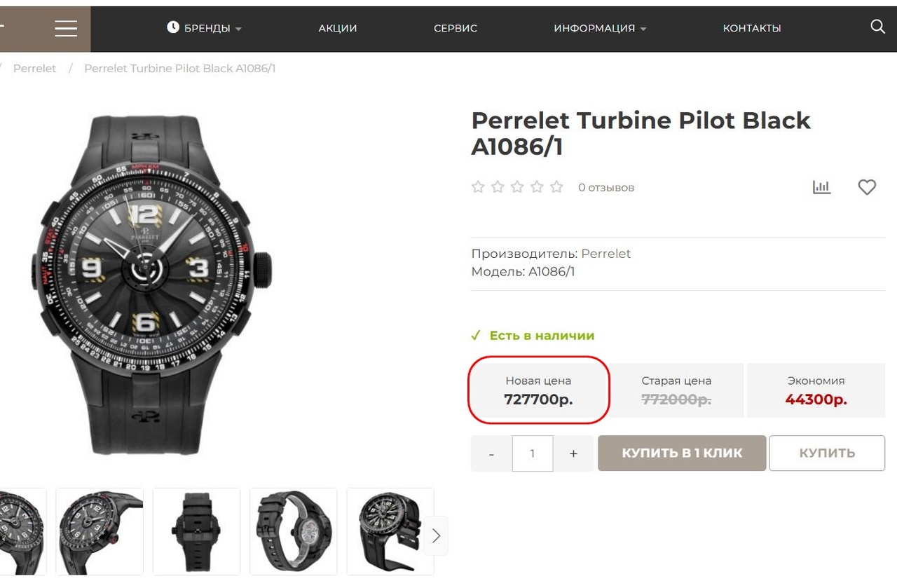Increase quantity with plus button
The height and width of the screenshot is (588, 897).
pos(573,453)
